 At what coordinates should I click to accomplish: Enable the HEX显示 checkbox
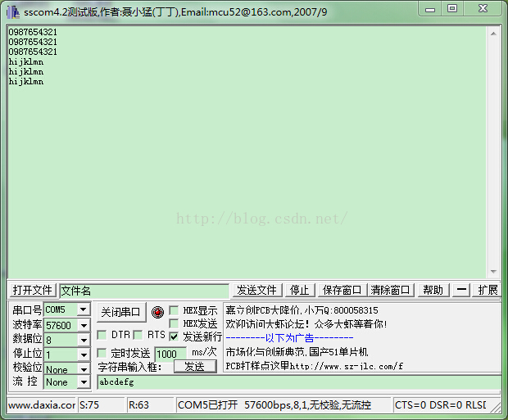(x=174, y=310)
